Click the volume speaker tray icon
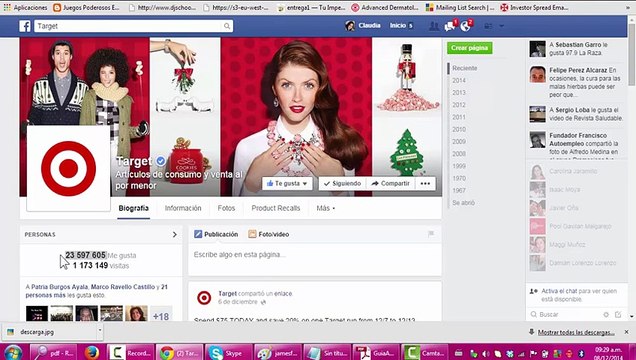Viewport: 636px width, 360px height. coord(486,354)
